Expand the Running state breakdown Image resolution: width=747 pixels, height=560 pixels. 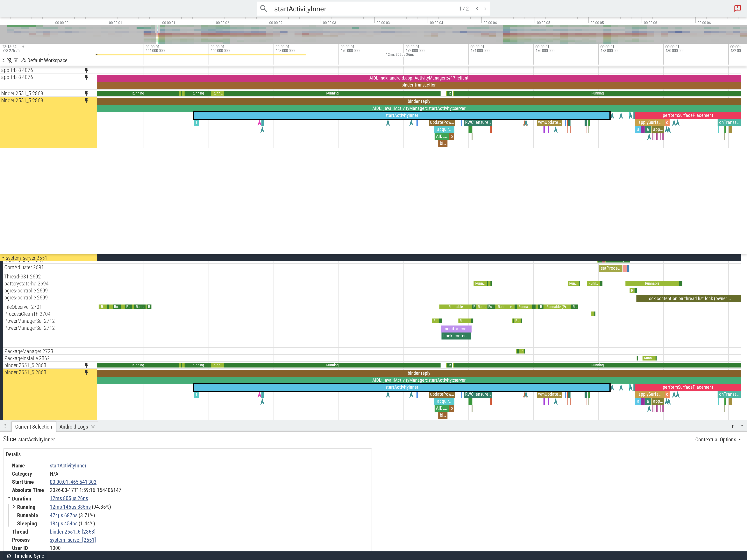coord(14,507)
